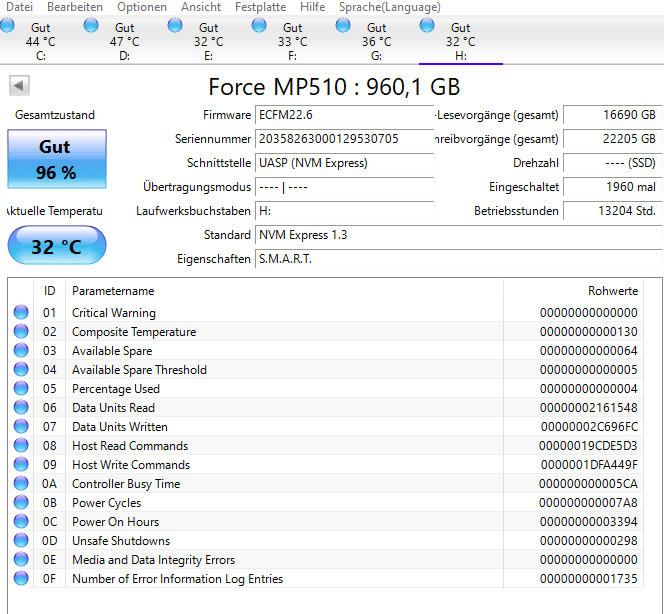Click the Parametername column header
This screenshot has height=614, width=664.
pyautogui.click(x=284, y=291)
